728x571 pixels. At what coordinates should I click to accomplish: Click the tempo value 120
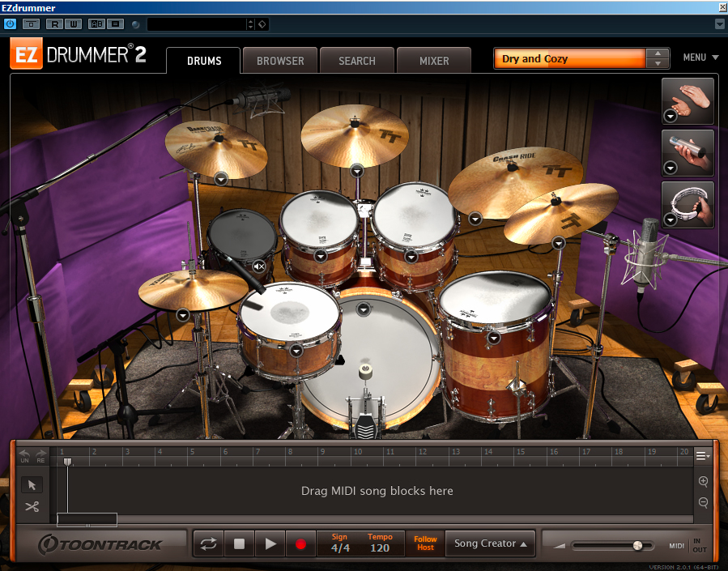(380, 548)
